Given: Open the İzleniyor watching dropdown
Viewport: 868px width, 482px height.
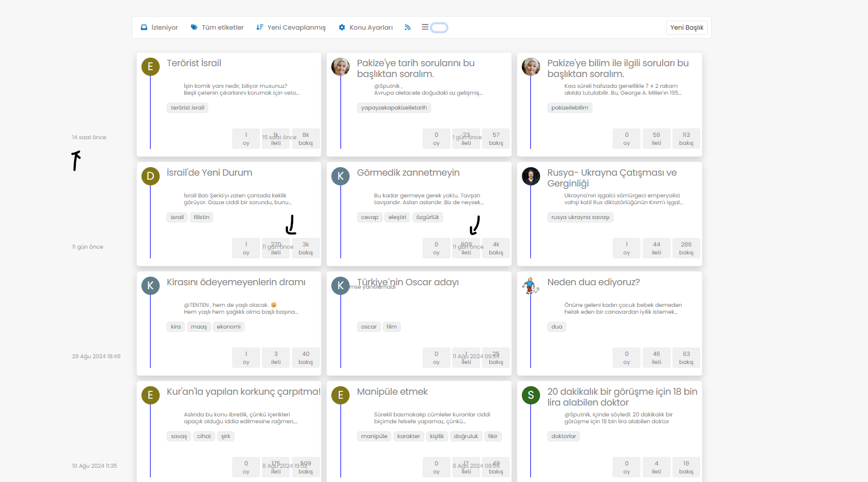Looking at the screenshot, I should click(x=160, y=27).
